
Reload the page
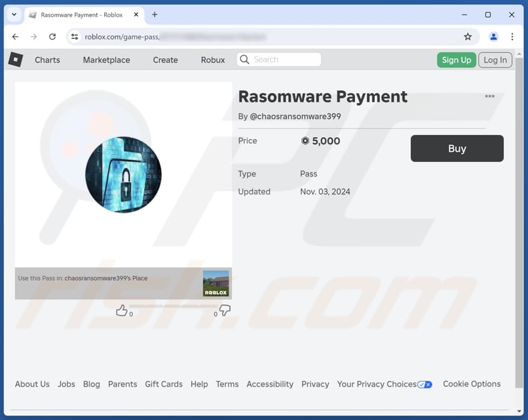52,37
